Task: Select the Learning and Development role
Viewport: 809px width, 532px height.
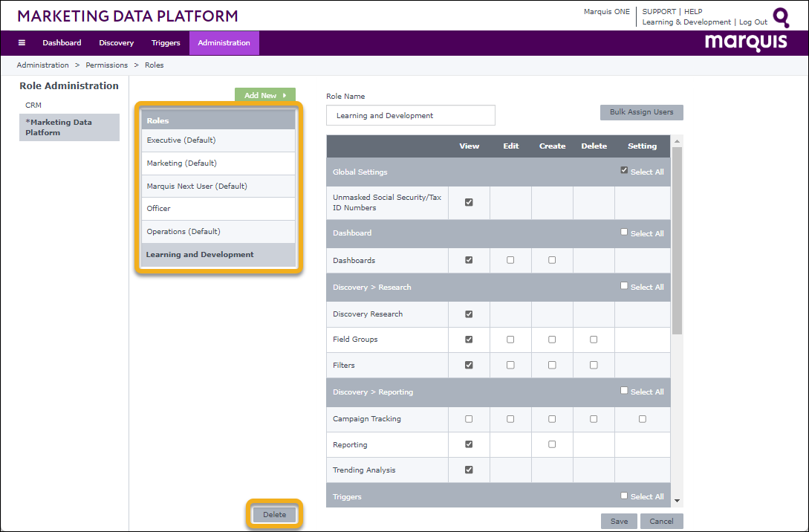Action: (218, 255)
